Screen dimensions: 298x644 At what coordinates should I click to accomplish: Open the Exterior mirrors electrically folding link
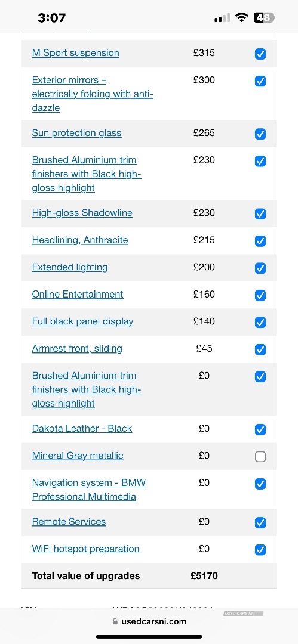(x=93, y=94)
